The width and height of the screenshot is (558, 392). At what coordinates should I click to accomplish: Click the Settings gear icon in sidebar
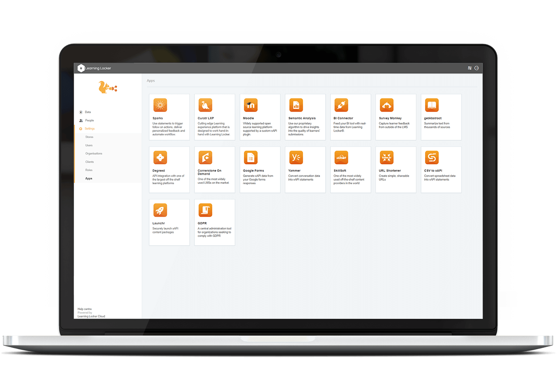[x=81, y=128]
